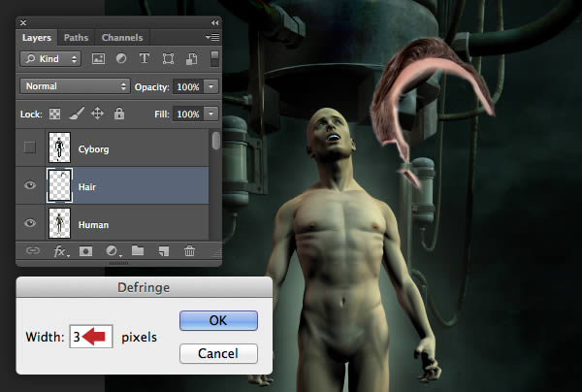Delete layer with trash icon

(x=189, y=251)
